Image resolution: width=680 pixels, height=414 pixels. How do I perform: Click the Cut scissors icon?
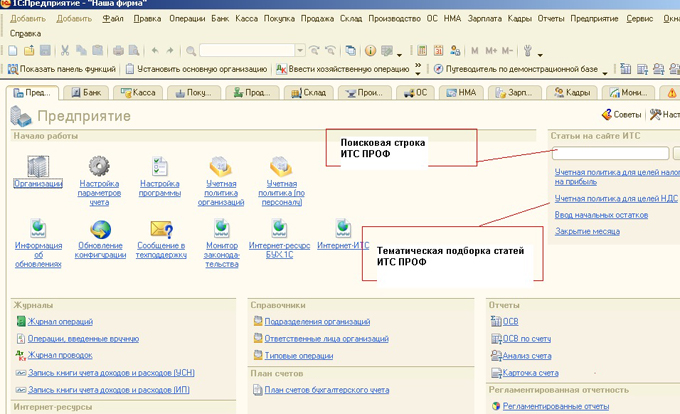point(65,51)
